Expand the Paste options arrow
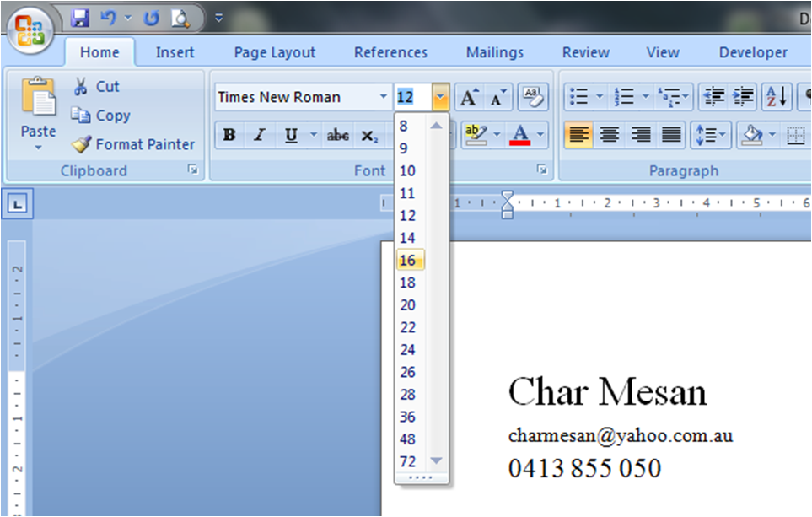This screenshot has width=812, height=517. tap(38, 148)
